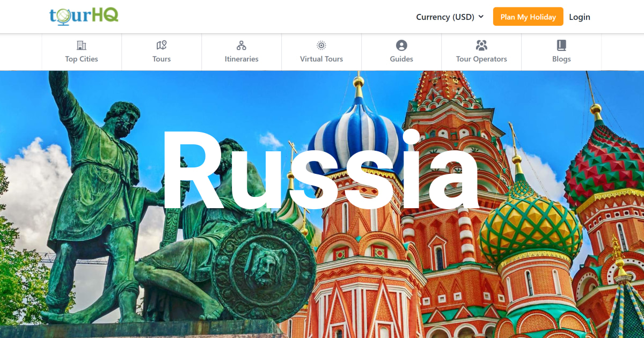Click the Itineraries hierarchy icon
The height and width of the screenshot is (338, 644).
tap(241, 45)
